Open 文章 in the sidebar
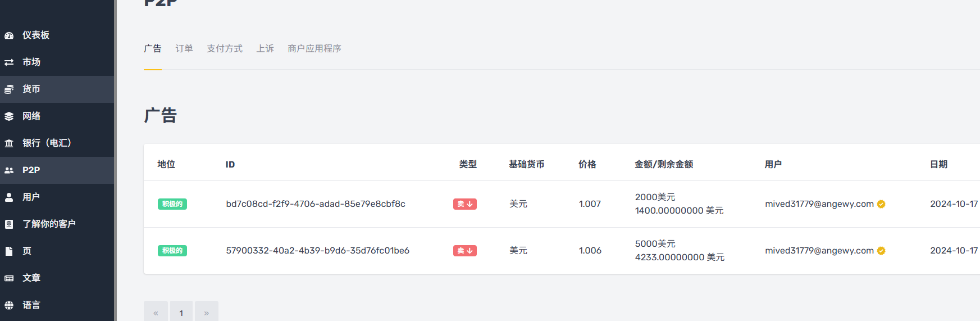Screen dimensions: 980x321 (57, 278)
